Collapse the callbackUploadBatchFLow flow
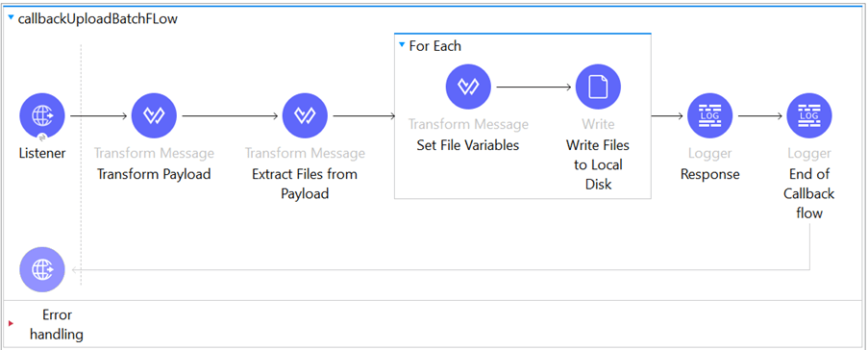868x350 pixels. [x=12, y=17]
